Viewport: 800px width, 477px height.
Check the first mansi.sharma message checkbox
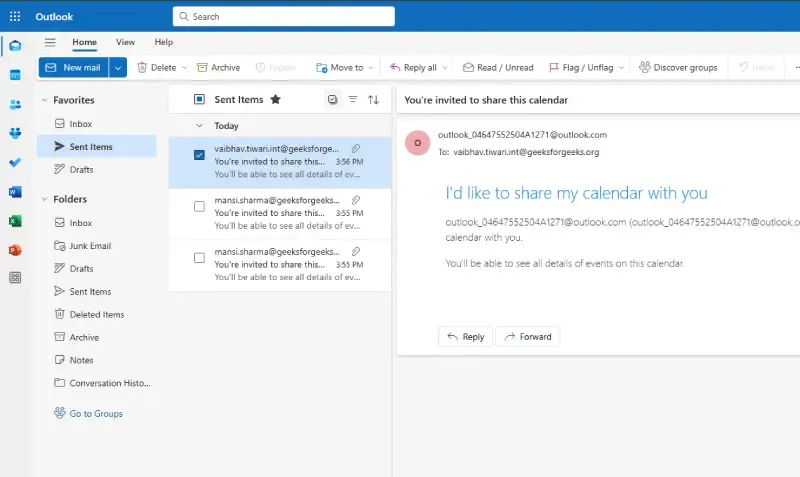pos(199,206)
